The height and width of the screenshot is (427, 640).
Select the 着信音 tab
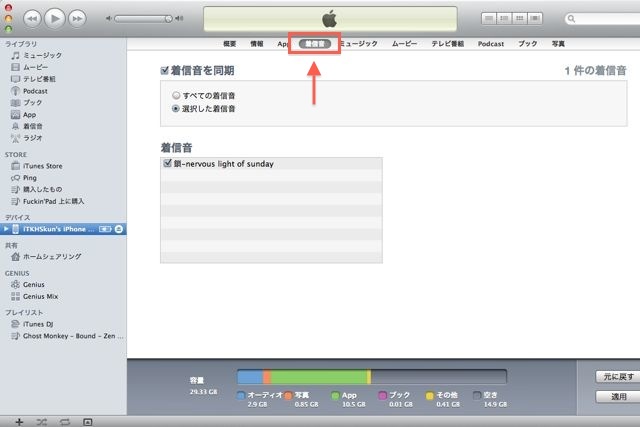(315, 44)
